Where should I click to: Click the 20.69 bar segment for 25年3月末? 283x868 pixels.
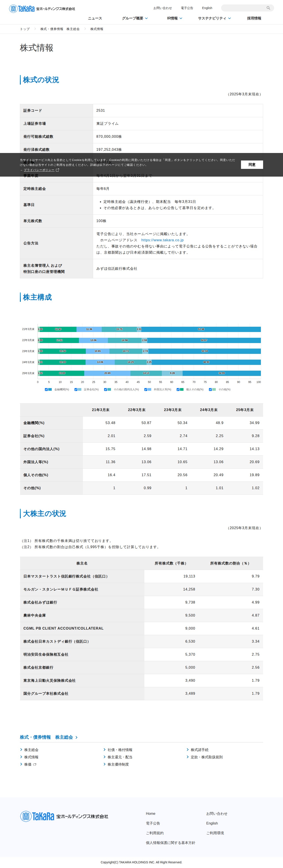pyautogui.click(x=107, y=373)
